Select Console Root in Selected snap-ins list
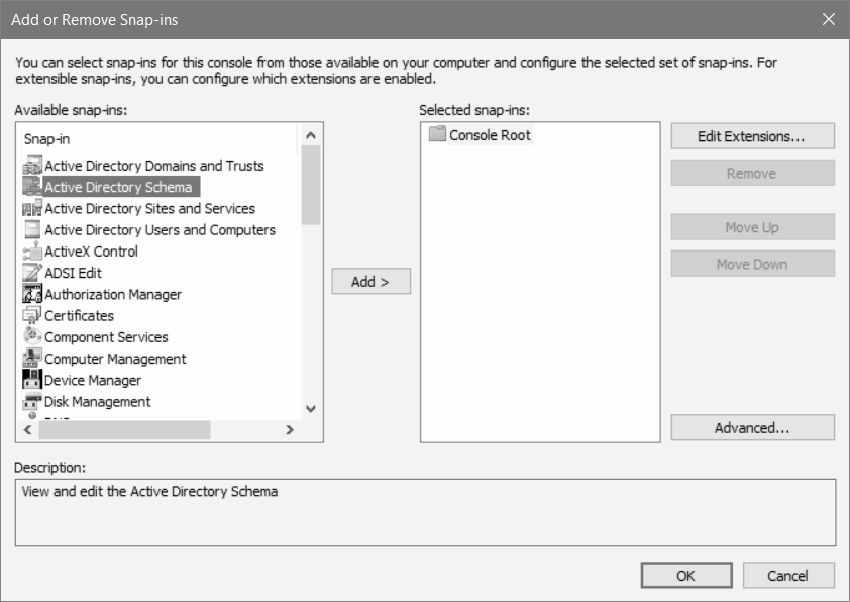Viewport: 850px width, 602px height. pyautogui.click(x=489, y=134)
